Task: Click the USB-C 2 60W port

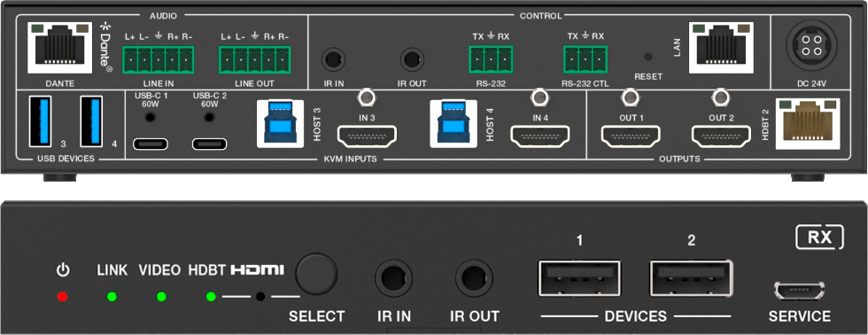Action: point(209,144)
